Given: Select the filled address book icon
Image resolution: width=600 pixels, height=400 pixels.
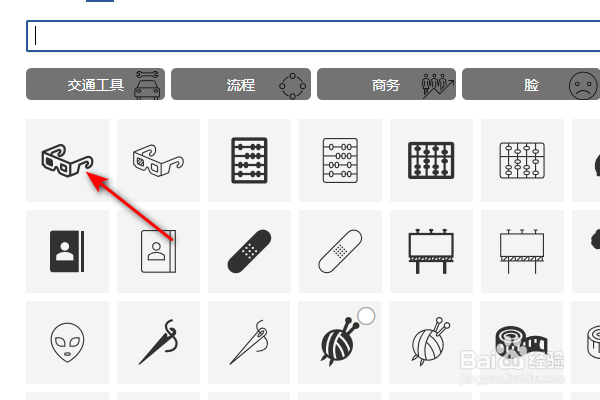Looking at the screenshot, I should point(67,251).
